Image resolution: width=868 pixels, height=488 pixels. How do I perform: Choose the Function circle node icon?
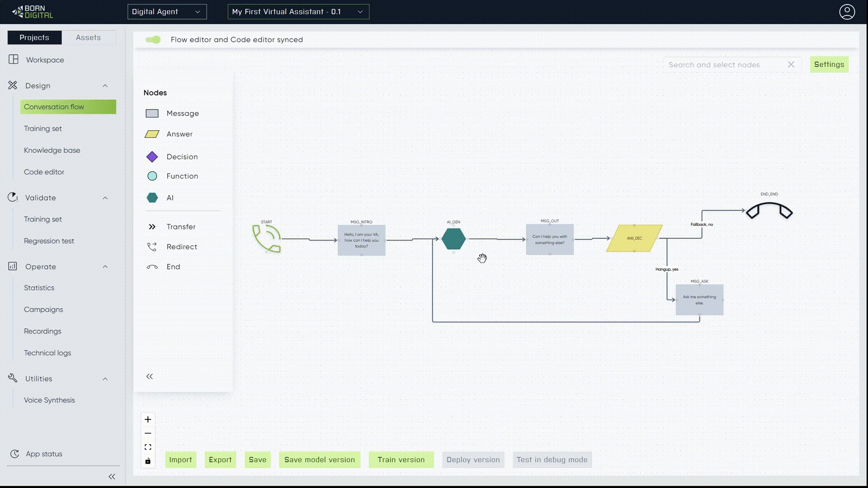[x=152, y=176]
